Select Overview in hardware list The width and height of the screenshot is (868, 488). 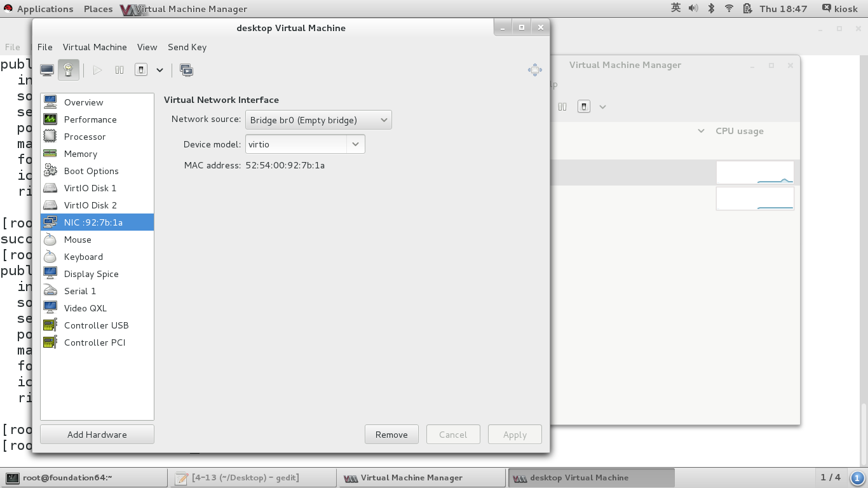(97, 102)
